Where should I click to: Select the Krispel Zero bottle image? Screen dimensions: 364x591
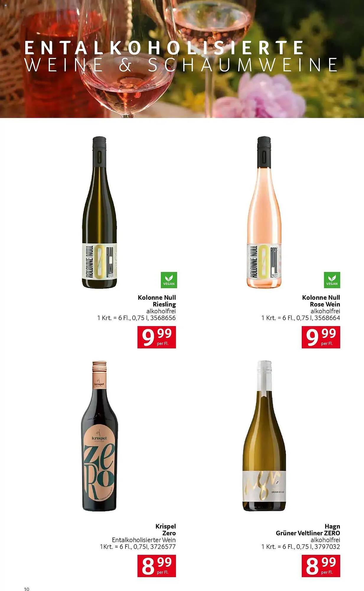(99, 436)
